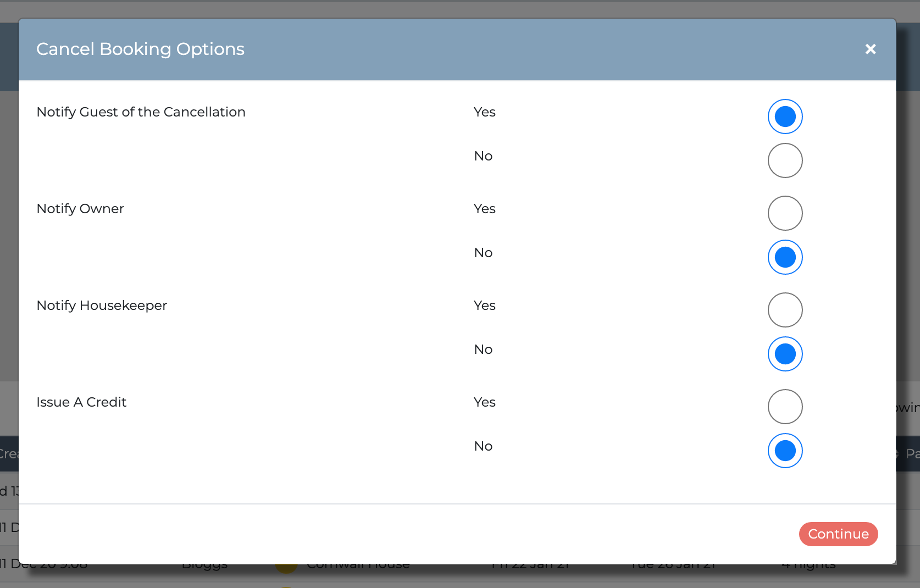Click the Notify Guest of the Cancellation label
This screenshot has width=920, height=588.
click(x=141, y=112)
